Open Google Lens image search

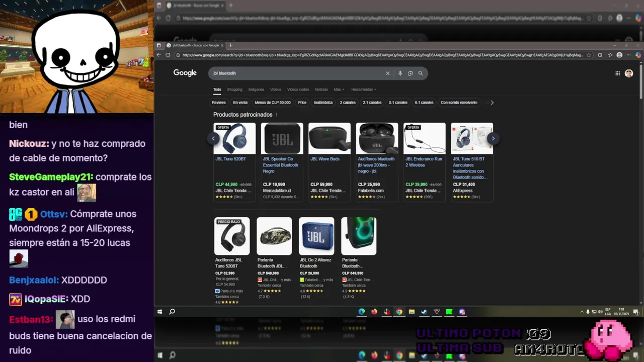click(411, 73)
